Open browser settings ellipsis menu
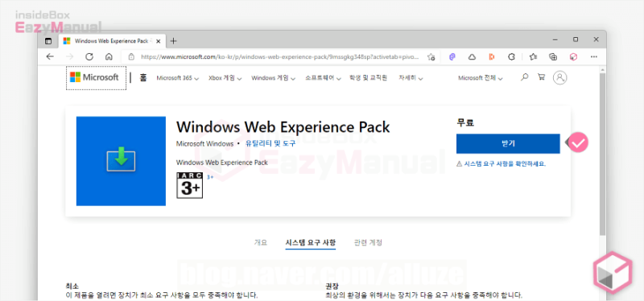This screenshot has height=301, width=644. click(x=593, y=57)
